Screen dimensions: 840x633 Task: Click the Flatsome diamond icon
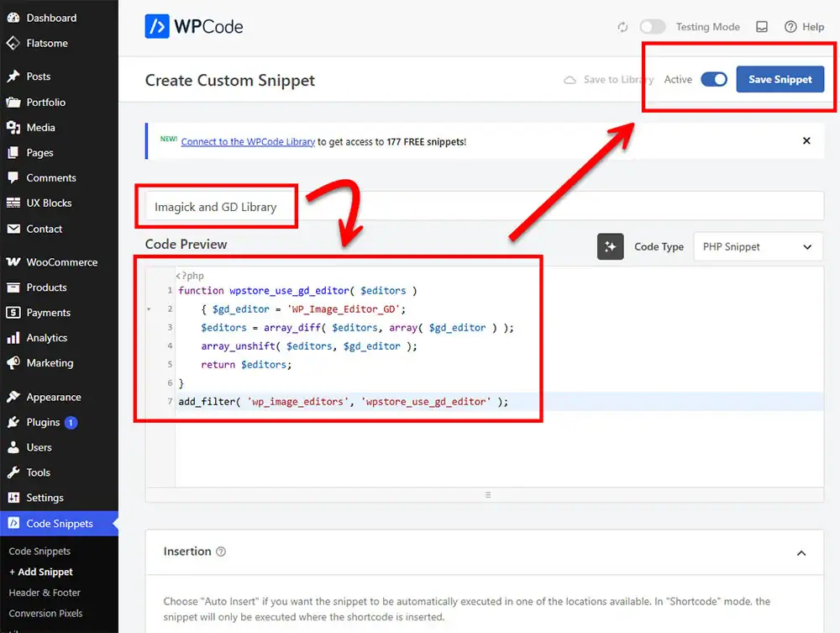13,43
